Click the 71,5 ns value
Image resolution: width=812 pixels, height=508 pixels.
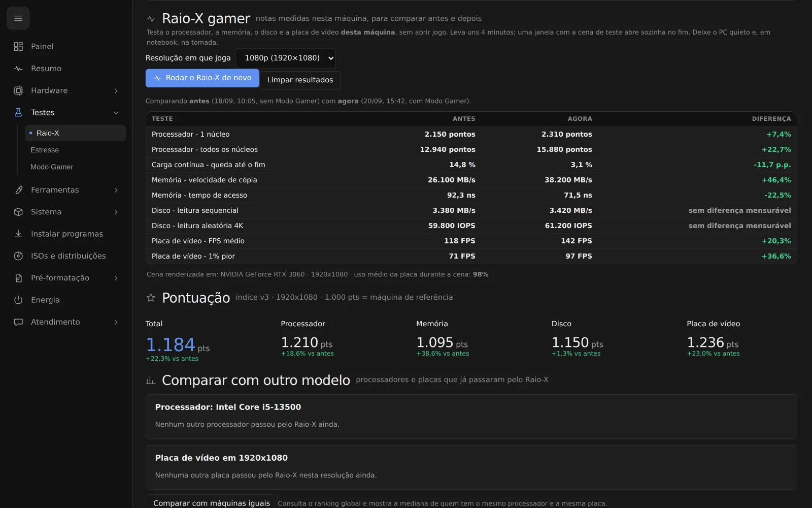tap(578, 195)
